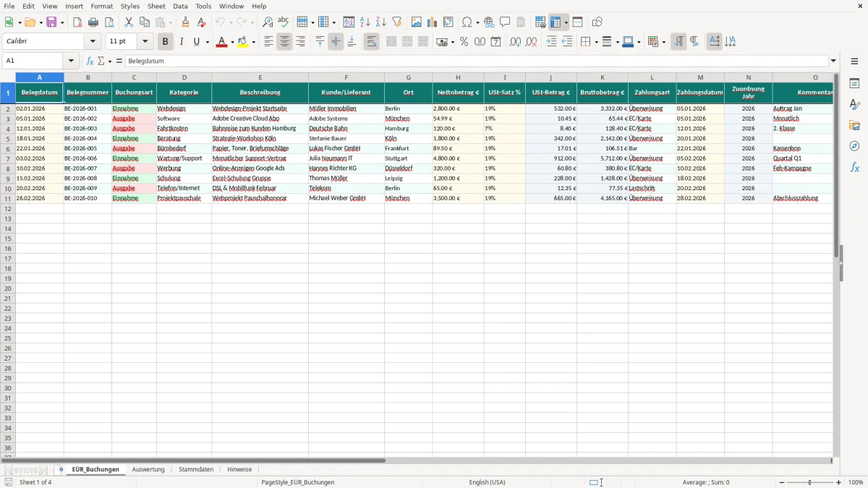The height and width of the screenshot is (488, 868).
Task: Cut the selection with scissors icon
Action: coord(129,22)
